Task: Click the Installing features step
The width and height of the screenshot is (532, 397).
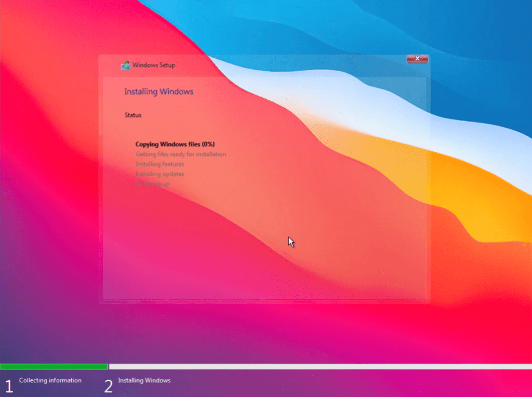Action: pos(159,164)
